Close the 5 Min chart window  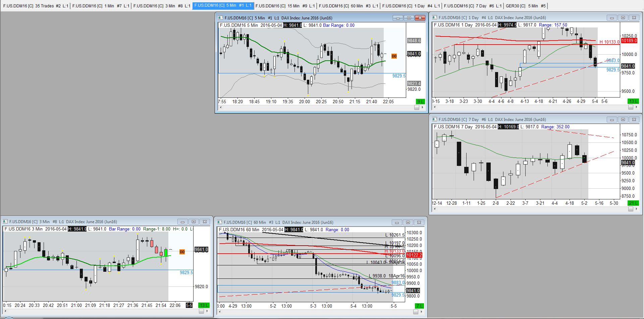[420, 18]
